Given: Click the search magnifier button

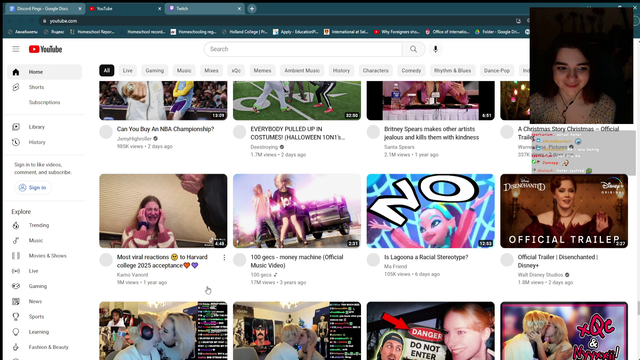Looking at the screenshot, I should (x=413, y=49).
